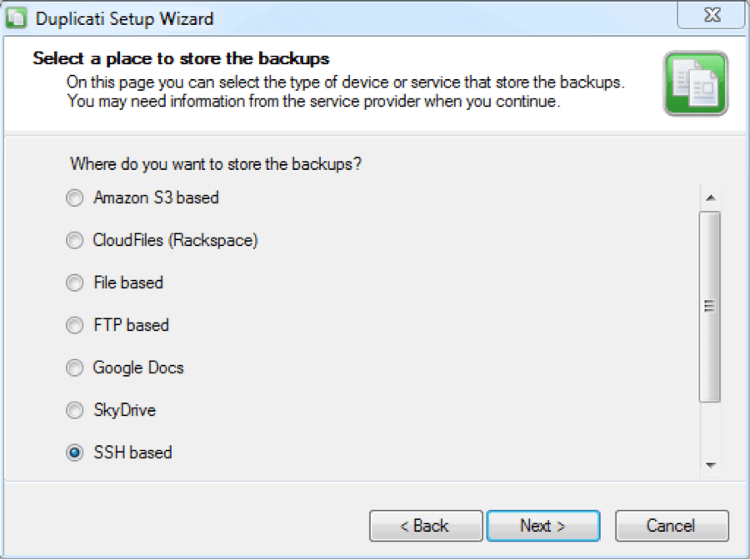The image size is (750, 560).
Task: Click the SSH based radio button
Action: (75, 452)
